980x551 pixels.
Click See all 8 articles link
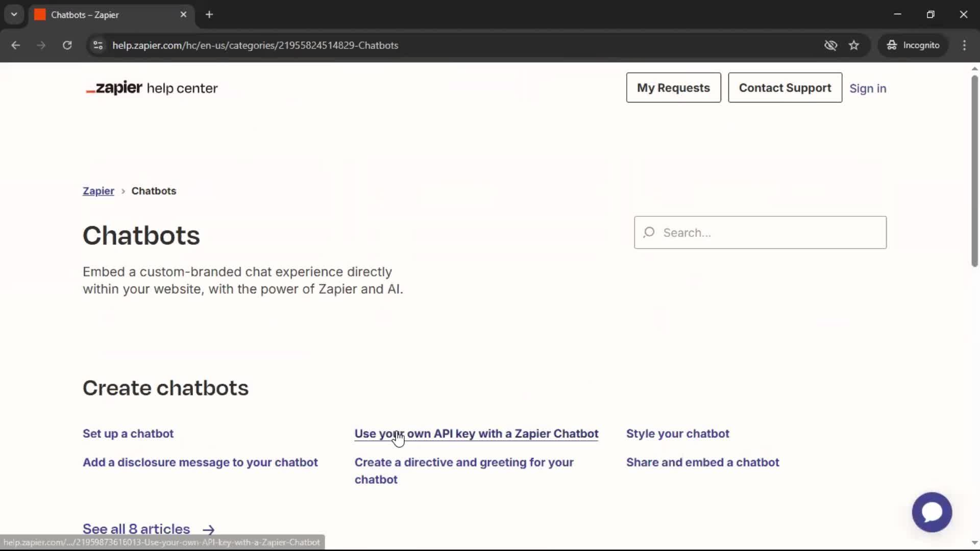tap(149, 529)
